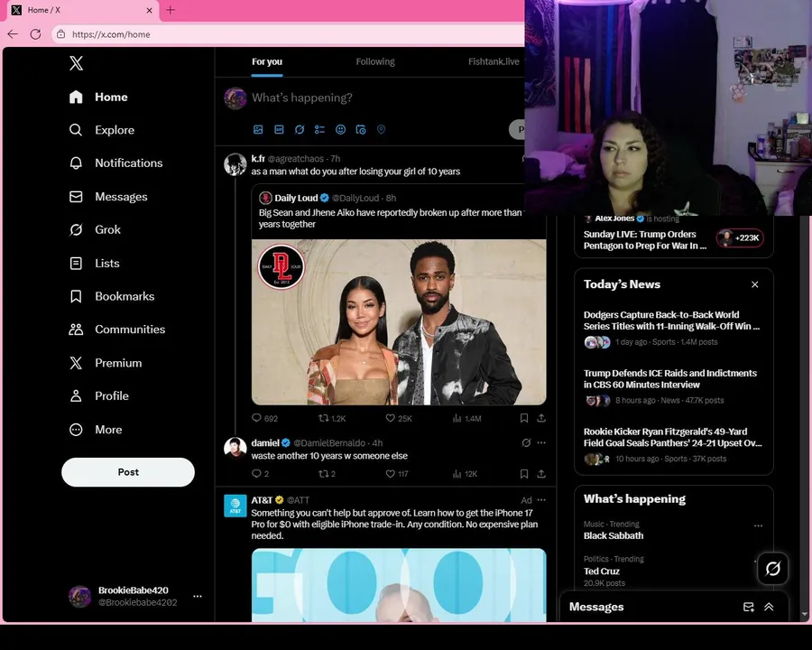This screenshot has width=812, height=650.
Task: Dismiss the Today's News panel
Action: point(754,284)
